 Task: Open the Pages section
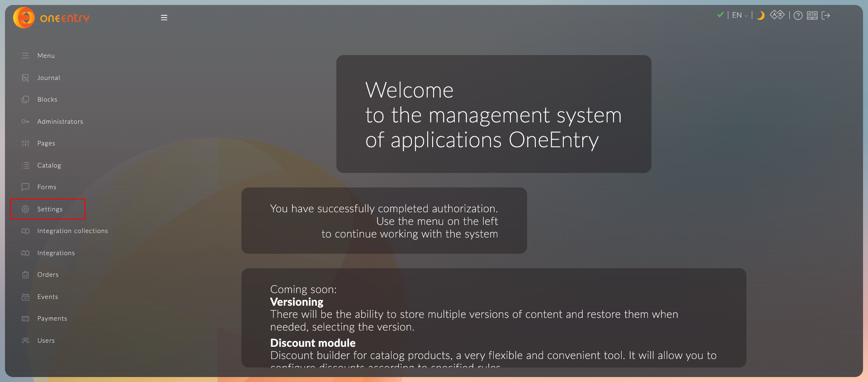[x=46, y=143]
